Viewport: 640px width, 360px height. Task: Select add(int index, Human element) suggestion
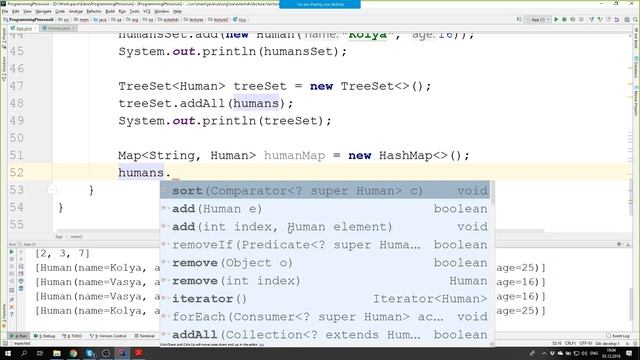(325, 227)
